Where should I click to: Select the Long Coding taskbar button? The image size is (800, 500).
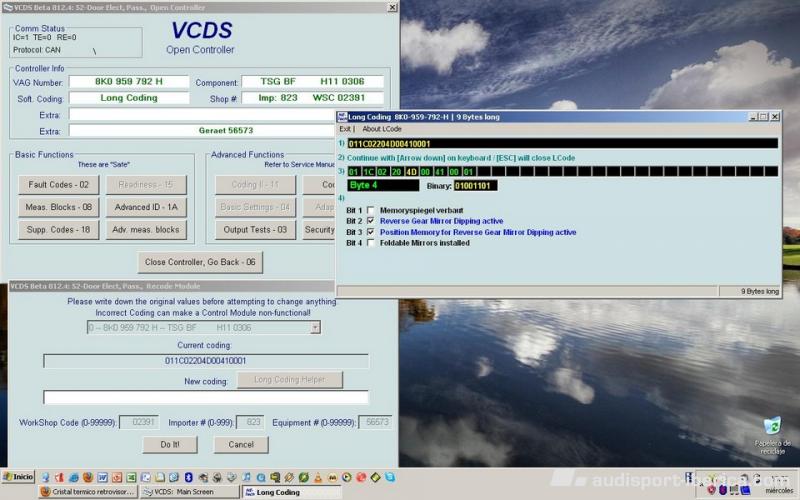click(291, 492)
